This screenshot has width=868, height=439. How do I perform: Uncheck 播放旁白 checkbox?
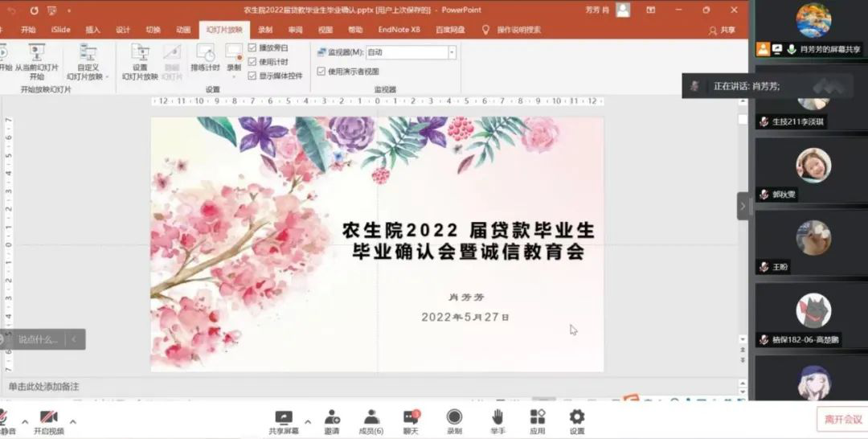(252, 48)
